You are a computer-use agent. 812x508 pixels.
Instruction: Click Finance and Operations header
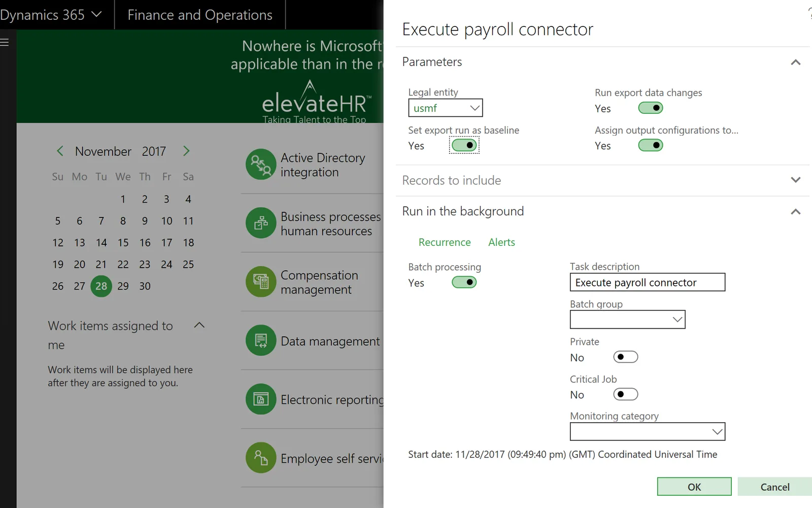(200, 15)
